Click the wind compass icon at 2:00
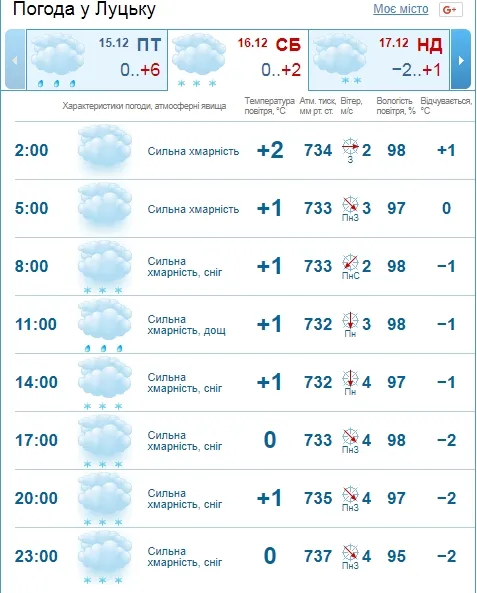The width and height of the screenshot is (477, 593). coord(350,147)
